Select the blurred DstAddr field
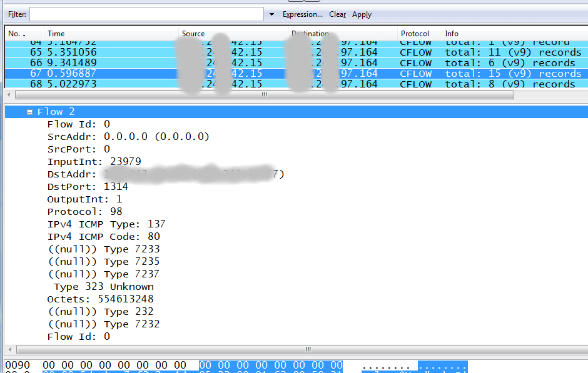 (x=165, y=174)
